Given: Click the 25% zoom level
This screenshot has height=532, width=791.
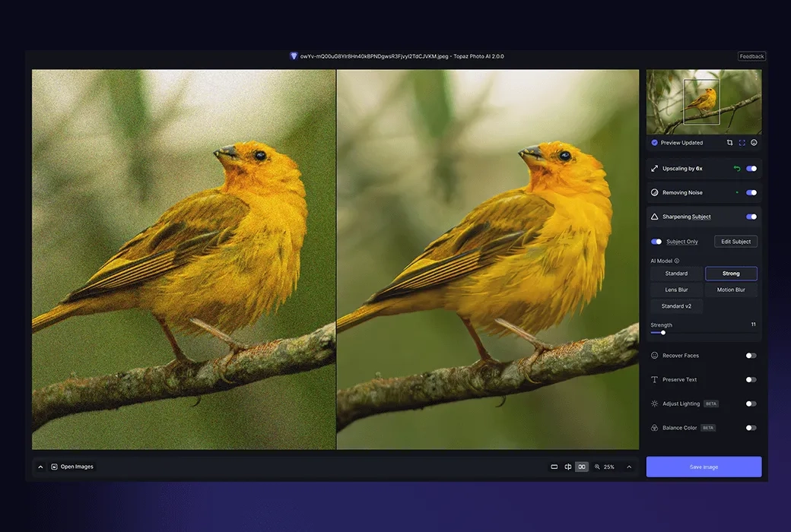Looking at the screenshot, I should point(609,467).
